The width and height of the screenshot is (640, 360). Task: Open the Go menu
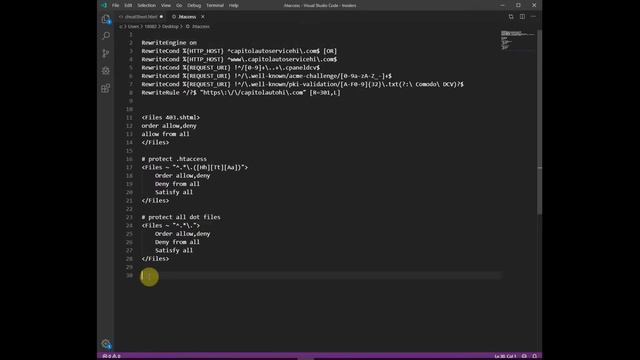(179, 5)
